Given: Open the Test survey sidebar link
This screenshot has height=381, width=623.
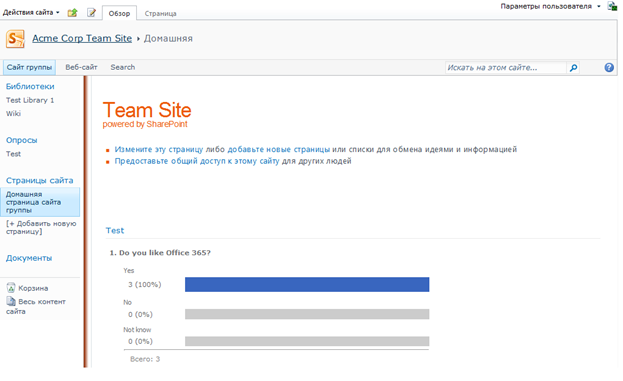Looking at the screenshot, I should coord(13,154).
